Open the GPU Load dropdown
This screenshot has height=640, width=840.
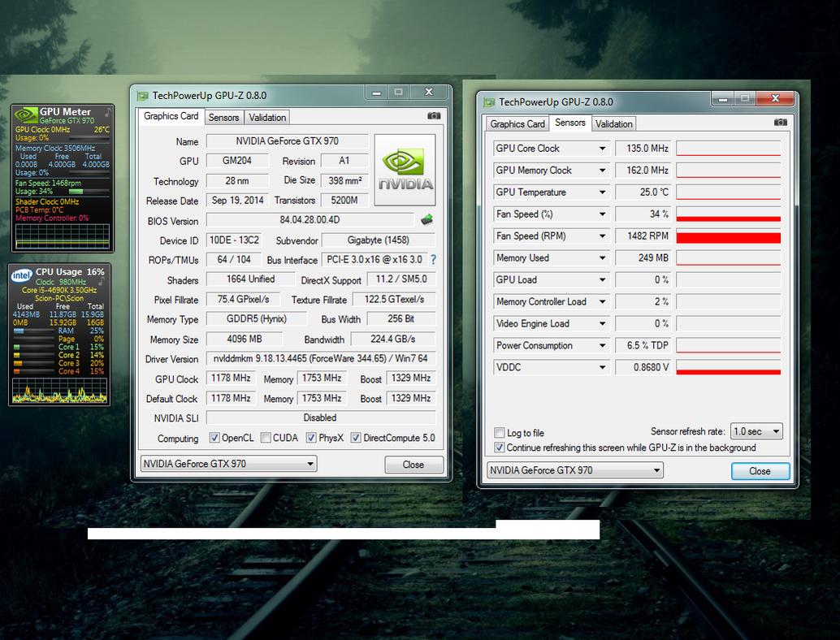(x=602, y=279)
